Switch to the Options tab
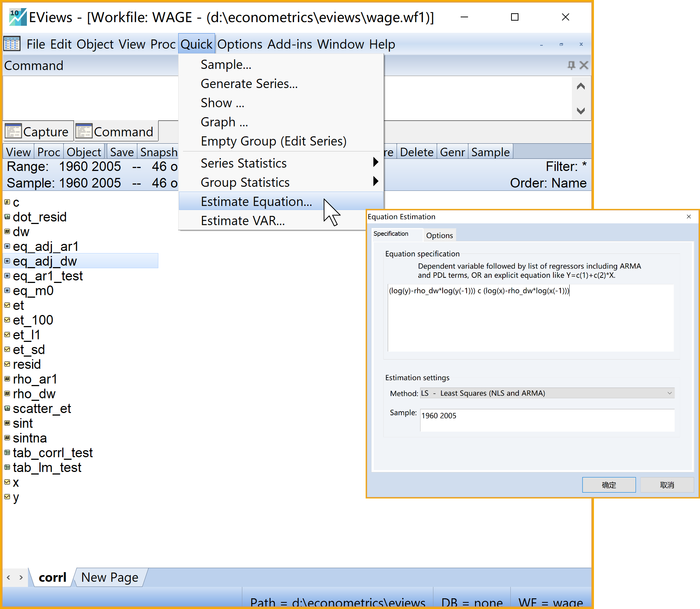The height and width of the screenshot is (609, 700). [439, 235]
